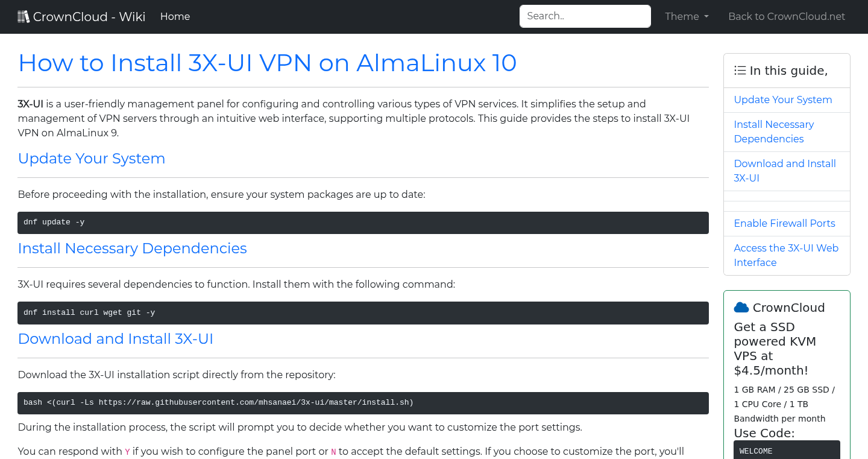The width and height of the screenshot is (868, 459).
Task: Click the install.sh download command block
Action: pyautogui.click(x=363, y=402)
